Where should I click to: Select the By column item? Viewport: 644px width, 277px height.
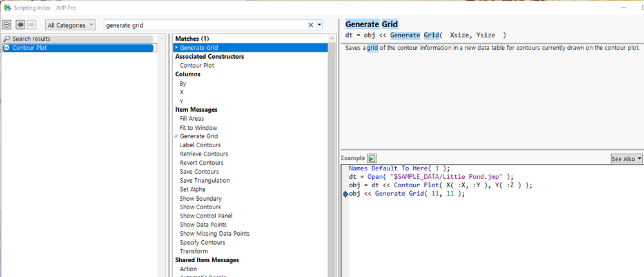point(183,83)
